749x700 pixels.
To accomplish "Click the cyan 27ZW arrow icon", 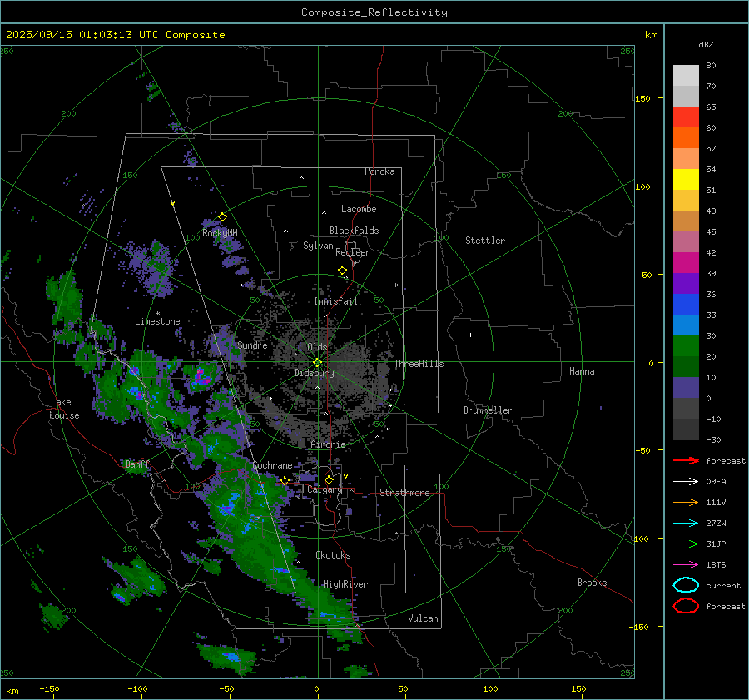I will click(x=686, y=524).
